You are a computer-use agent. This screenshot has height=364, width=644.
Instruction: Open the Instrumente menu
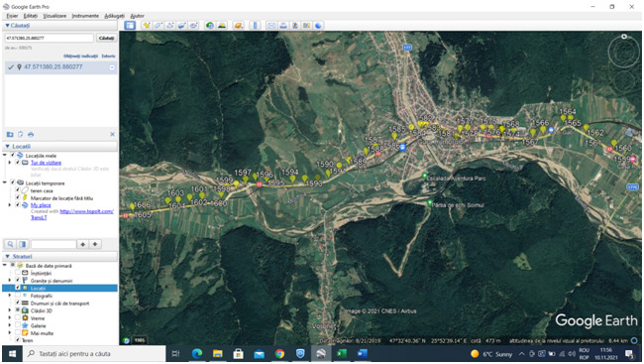[x=85, y=16]
